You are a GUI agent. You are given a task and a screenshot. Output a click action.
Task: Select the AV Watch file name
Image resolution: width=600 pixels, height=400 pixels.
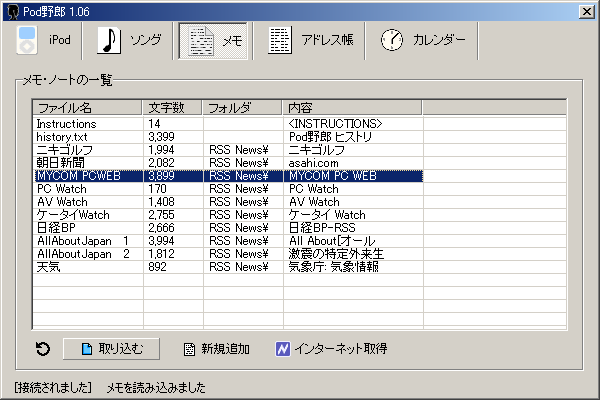click(x=62, y=202)
